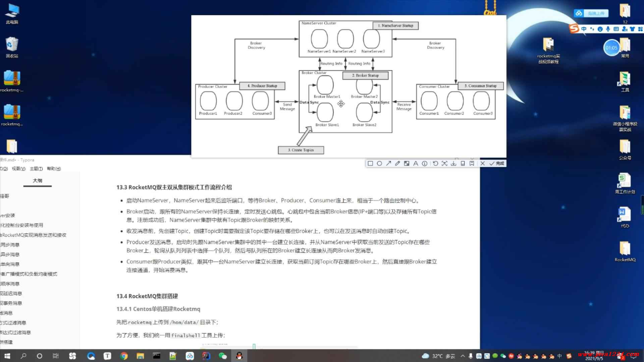Click heading 13.4.1 Centos单机搭建Rocketmq
This screenshot has width=644, height=362.
[x=158, y=309]
